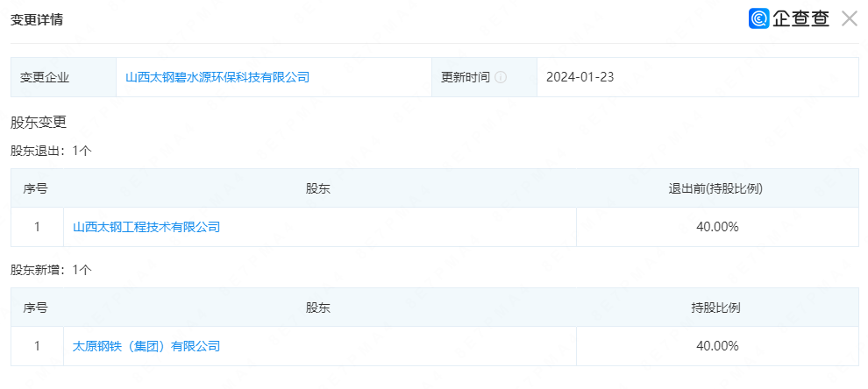Open 山西太钢工程技术有限公司 shareholder link

[146, 227]
